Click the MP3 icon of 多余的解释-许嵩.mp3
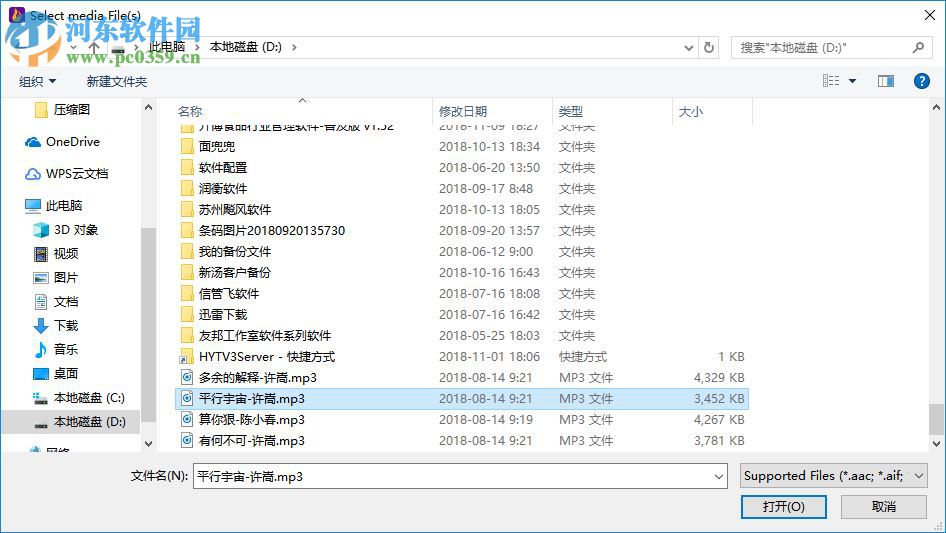This screenshot has height=533, width=946. point(188,378)
